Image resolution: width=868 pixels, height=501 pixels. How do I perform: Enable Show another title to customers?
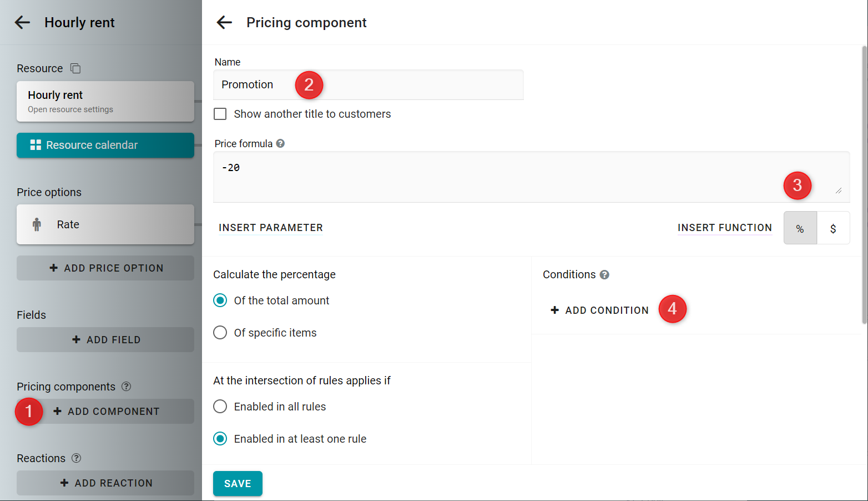coord(220,114)
